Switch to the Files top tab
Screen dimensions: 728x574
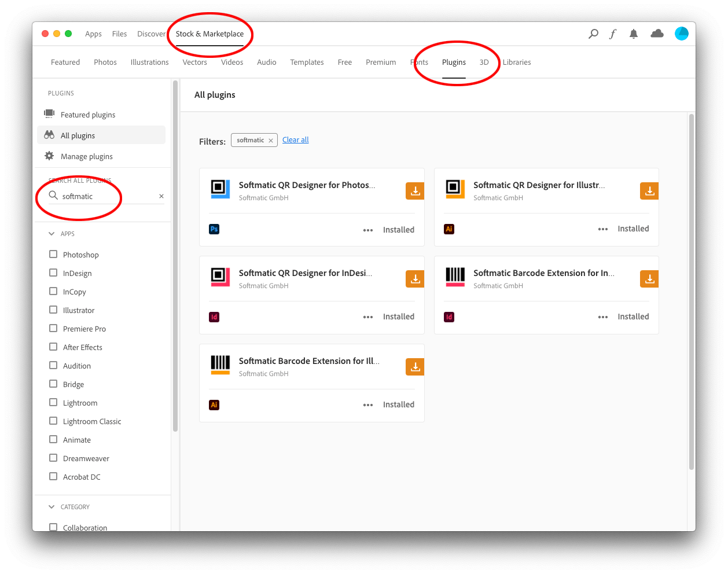click(x=119, y=34)
